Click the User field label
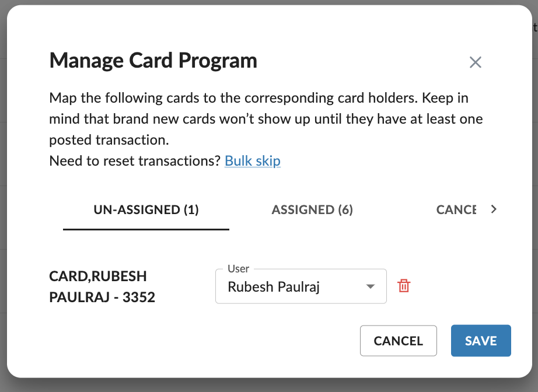This screenshot has width=538, height=392. pyautogui.click(x=238, y=268)
